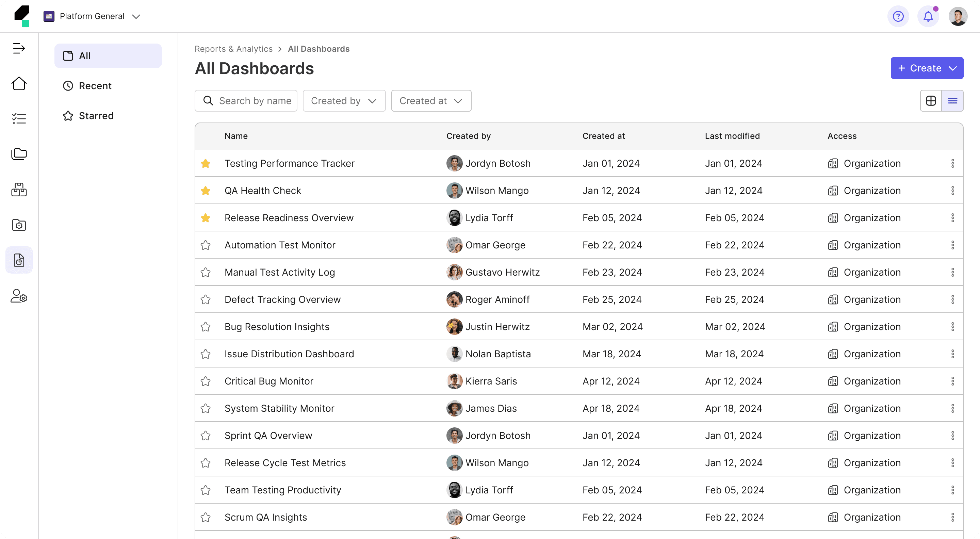
Task: Unstar Testing Performance Tracker dashboard
Action: [206, 164]
